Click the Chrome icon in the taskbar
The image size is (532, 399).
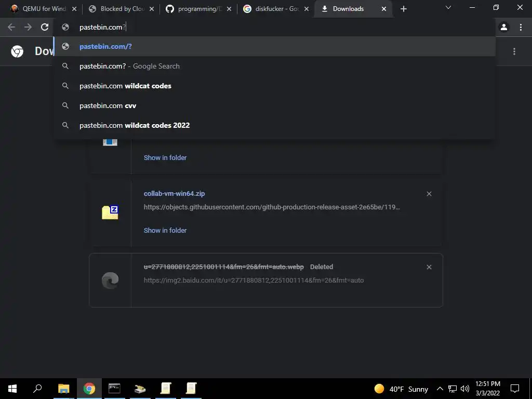[89, 389]
